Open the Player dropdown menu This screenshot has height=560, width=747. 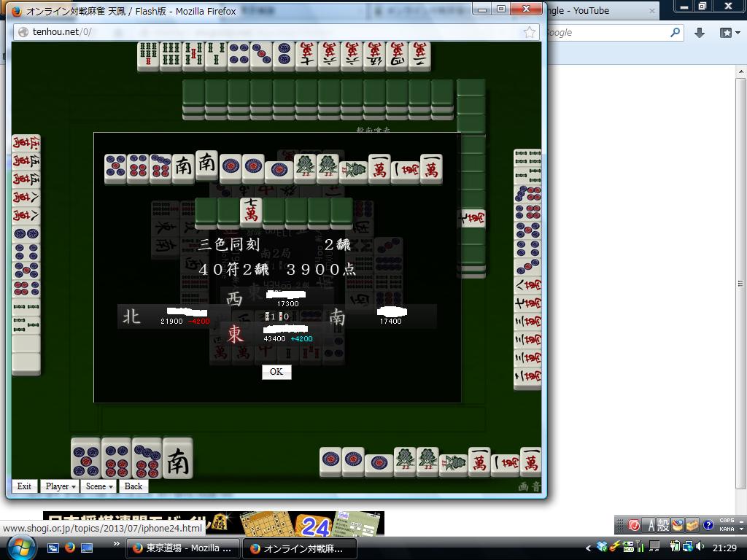pos(61,486)
